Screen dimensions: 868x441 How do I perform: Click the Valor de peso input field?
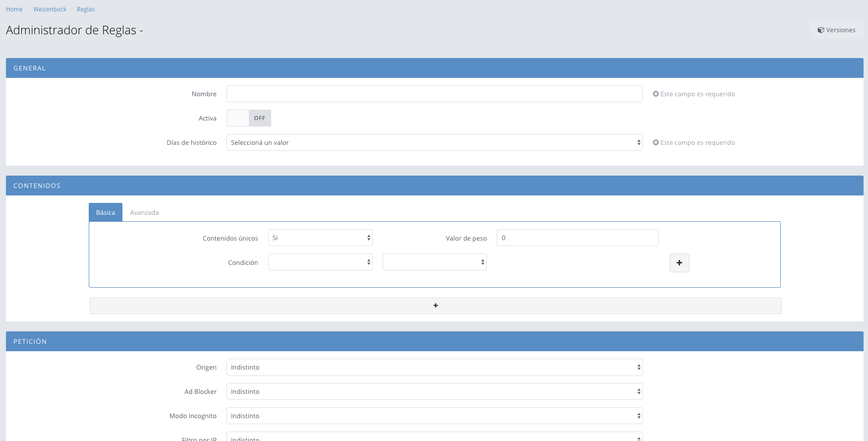[578, 238]
